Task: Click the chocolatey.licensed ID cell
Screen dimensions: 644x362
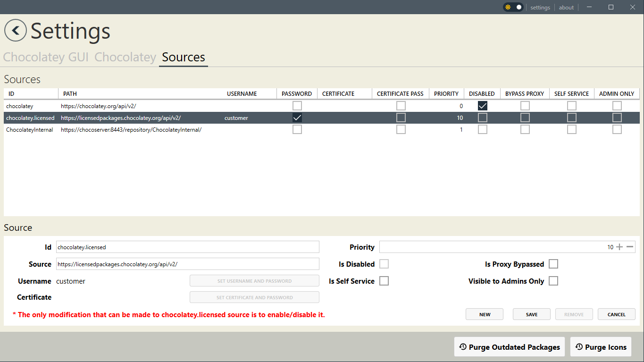Action: (30, 118)
